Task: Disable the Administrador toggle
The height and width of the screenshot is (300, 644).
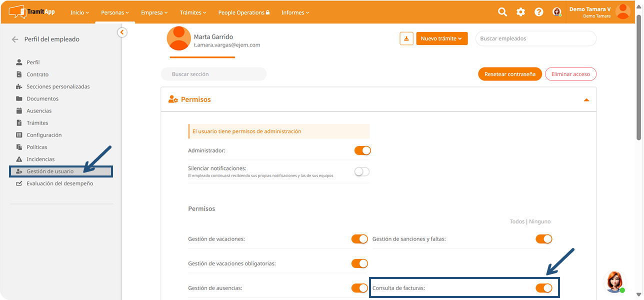Action: 362,150
